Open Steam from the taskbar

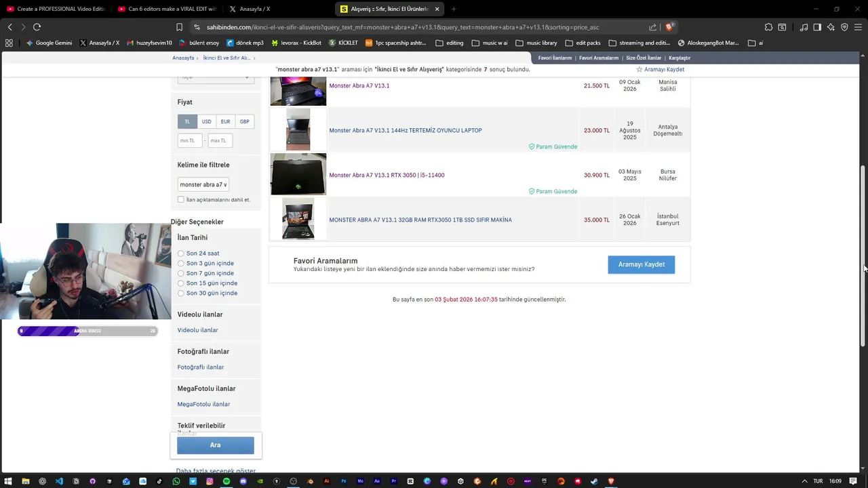pyautogui.click(x=594, y=481)
